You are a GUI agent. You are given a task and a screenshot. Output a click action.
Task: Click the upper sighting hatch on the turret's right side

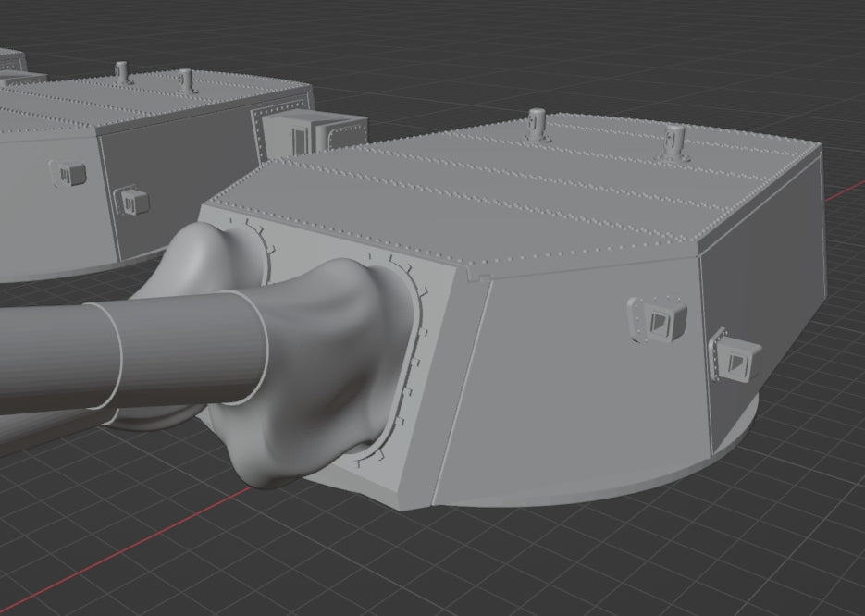tap(659, 319)
